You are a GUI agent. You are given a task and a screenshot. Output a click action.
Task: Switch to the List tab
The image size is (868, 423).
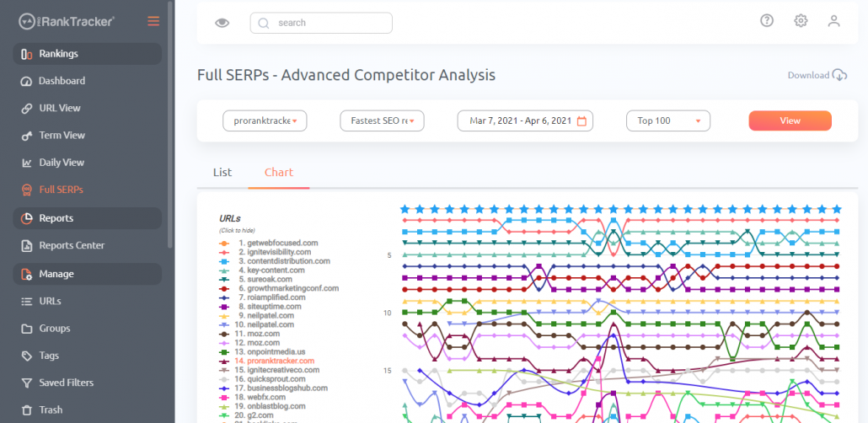222,172
